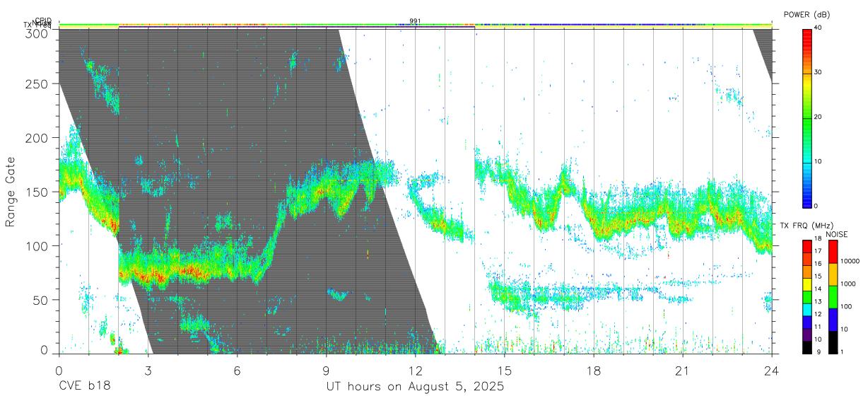Click the '3' UT hour tick label
The image size is (868, 401).
click(148, 370)
